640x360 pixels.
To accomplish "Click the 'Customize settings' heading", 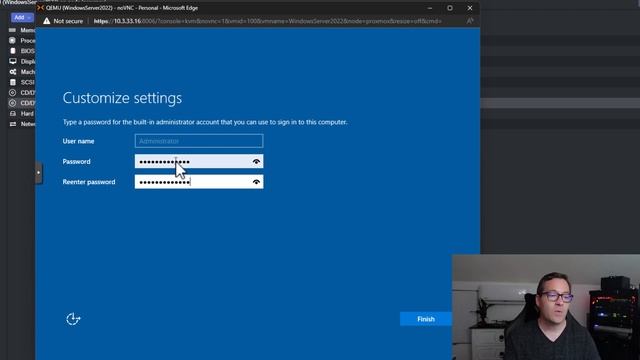I will coord(122,98).
